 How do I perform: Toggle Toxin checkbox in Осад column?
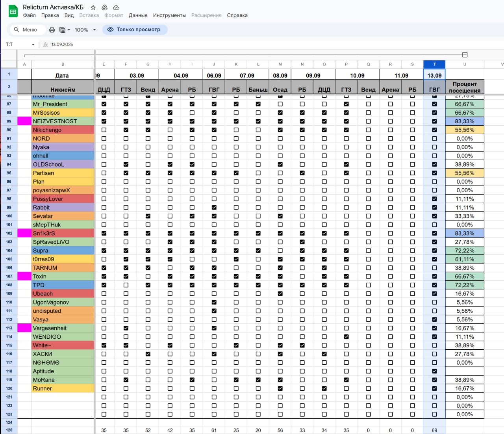point(280,276)
